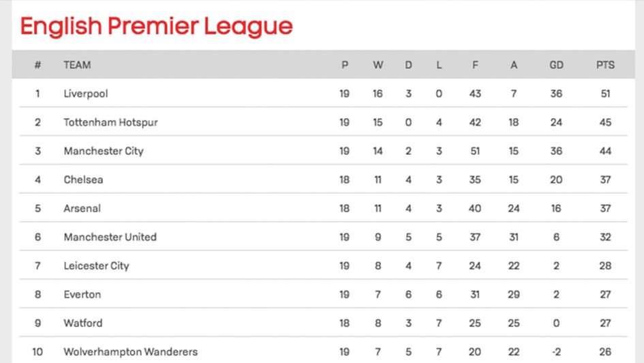Viewport: 644px width, 363px height.
Task: Click the Leicester City team name
Action: pyautogui.click(x=96, y=265)
